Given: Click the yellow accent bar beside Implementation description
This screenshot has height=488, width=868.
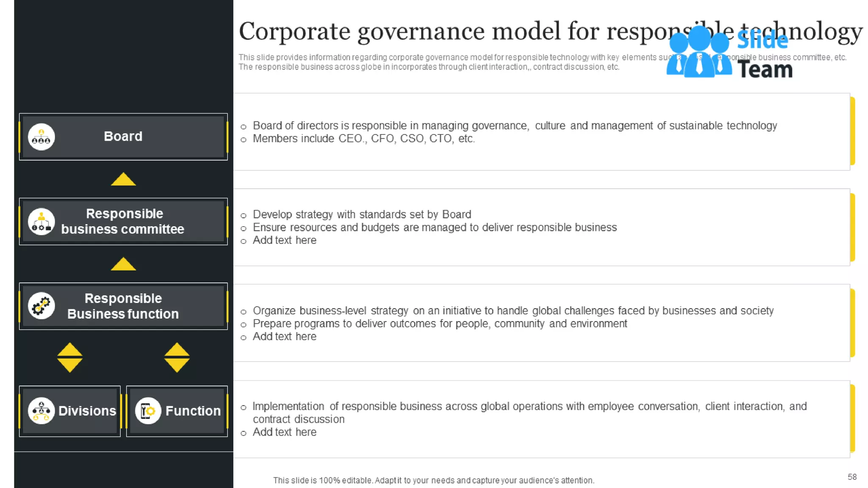Looking at the screenshot, I should coord(852,419).
